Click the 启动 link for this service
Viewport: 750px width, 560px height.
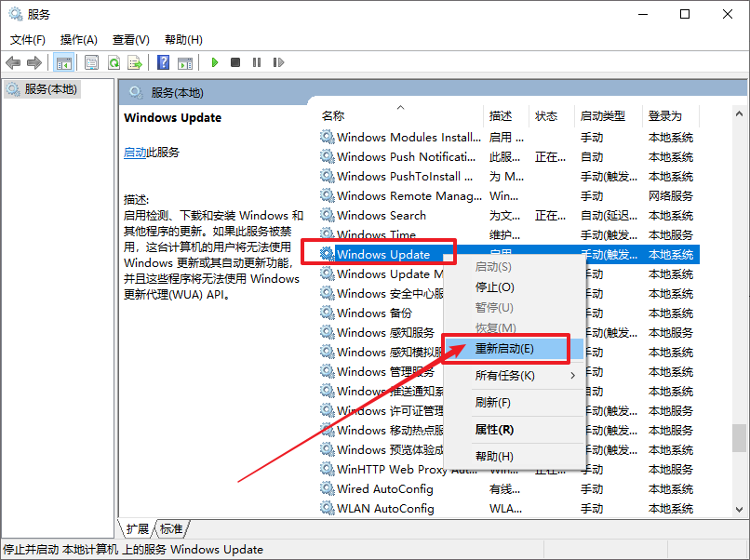134,153
